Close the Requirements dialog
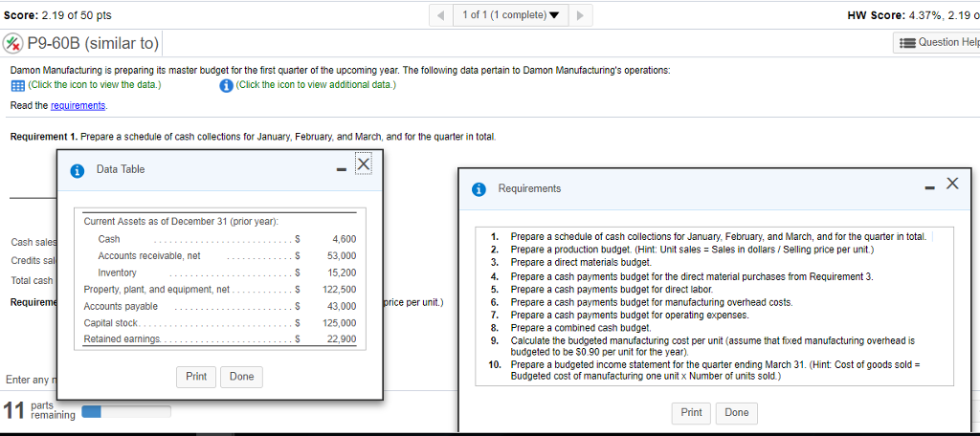 click(952, 183)
